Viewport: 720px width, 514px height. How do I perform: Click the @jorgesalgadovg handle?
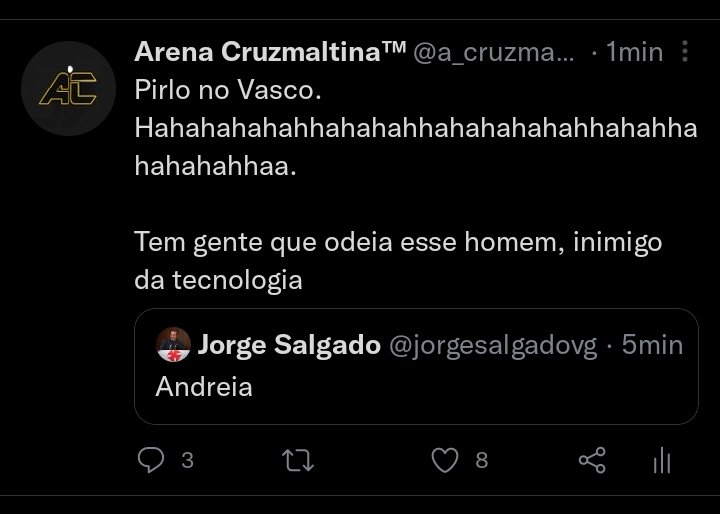pos(491,345)
